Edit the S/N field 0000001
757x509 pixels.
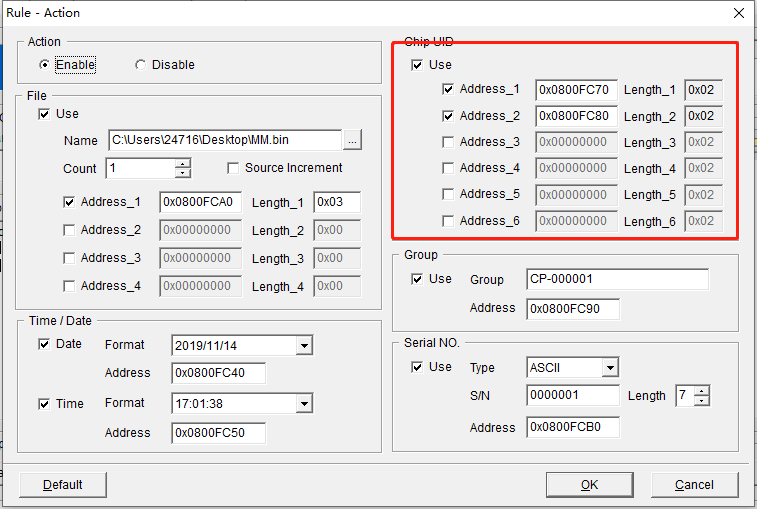click(x=573, y=395)
